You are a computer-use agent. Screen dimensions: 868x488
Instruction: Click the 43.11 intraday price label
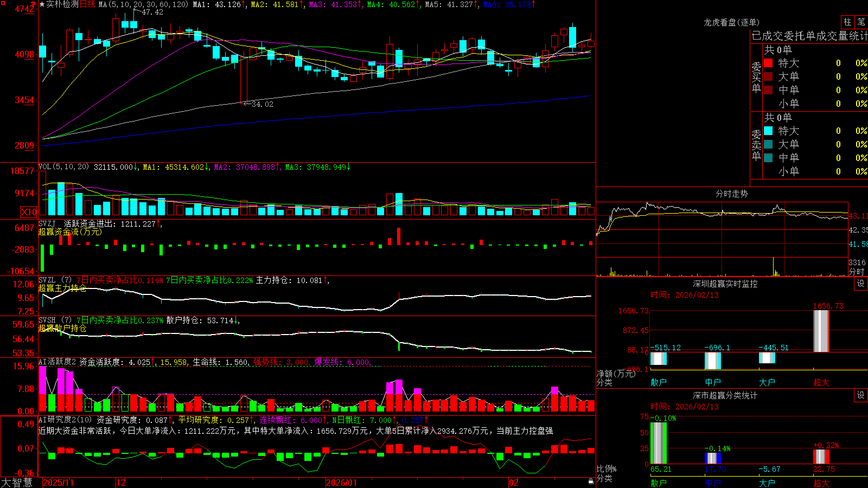pos(858,216)
